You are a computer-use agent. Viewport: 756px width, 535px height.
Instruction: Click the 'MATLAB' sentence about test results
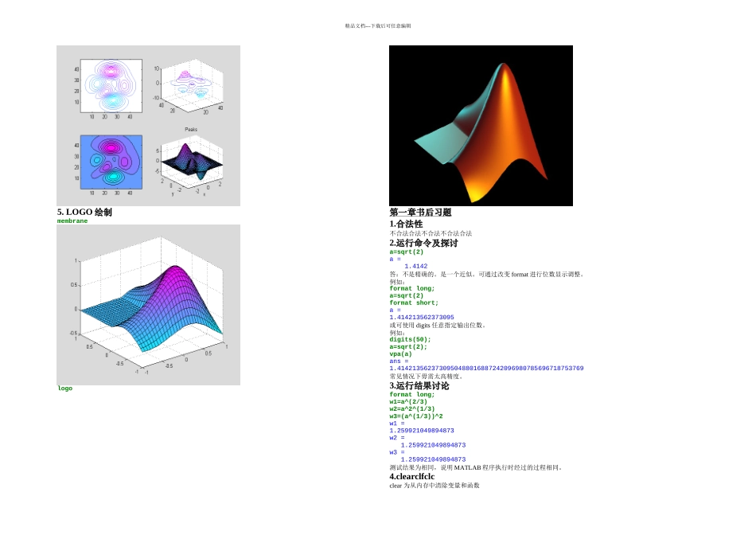point(477,467)
